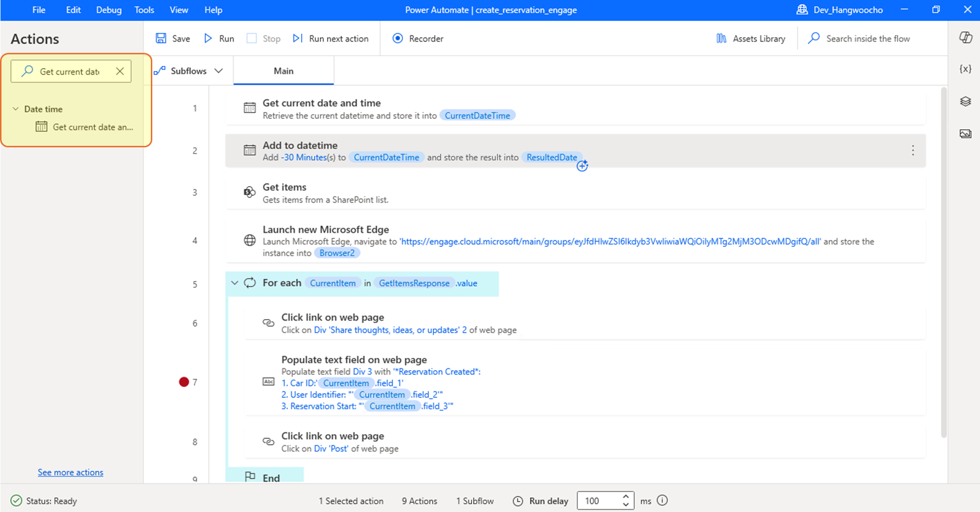Open more options on Add to datetime

[912, 150]
